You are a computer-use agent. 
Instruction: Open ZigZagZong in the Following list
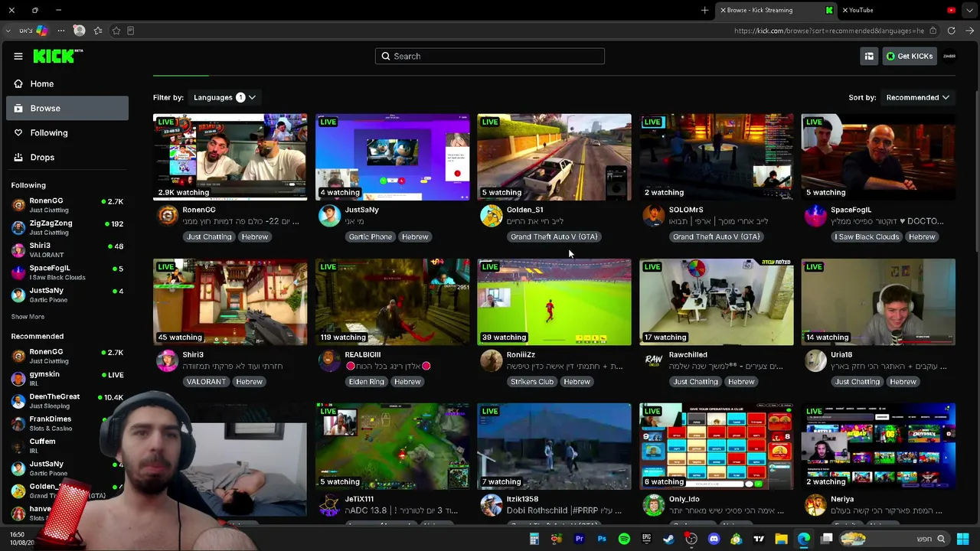click(x=67, y=227)
